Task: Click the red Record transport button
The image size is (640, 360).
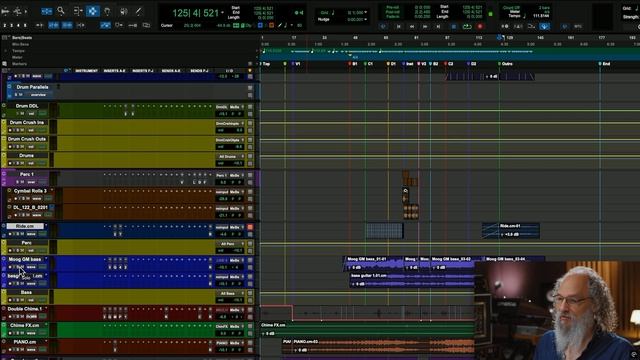Action: [480, 27]
